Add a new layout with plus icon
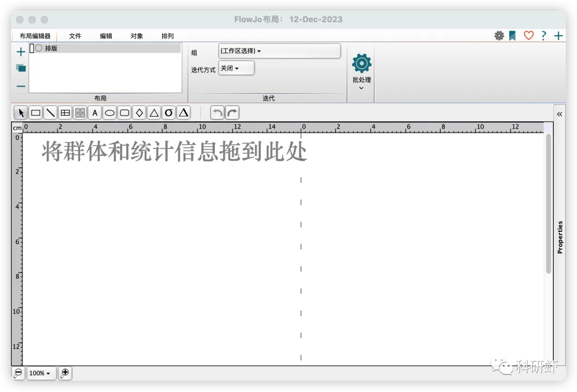 click(21, 52)
